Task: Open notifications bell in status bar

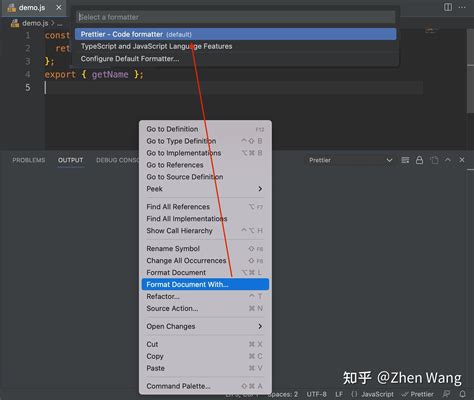Action: click(462, 394)
